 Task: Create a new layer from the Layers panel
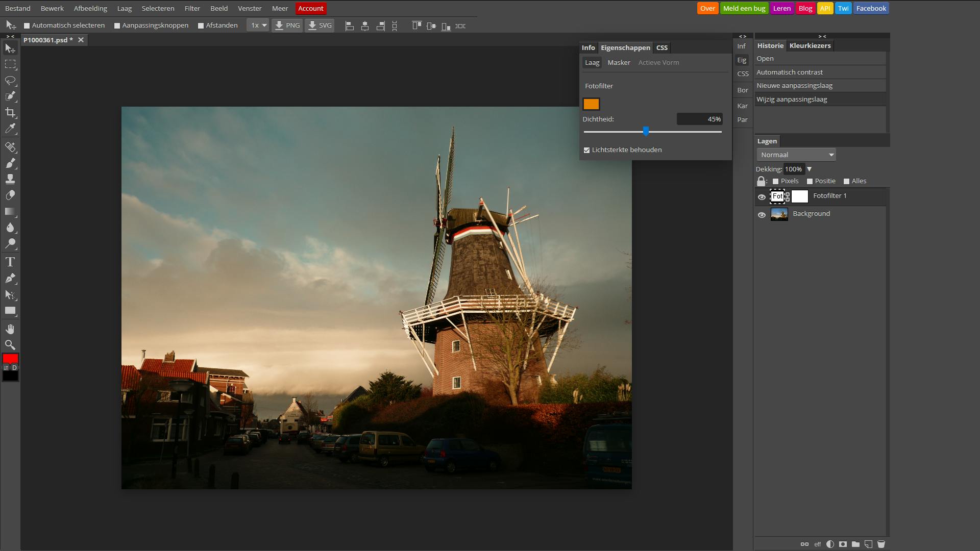tap(869, 544)
